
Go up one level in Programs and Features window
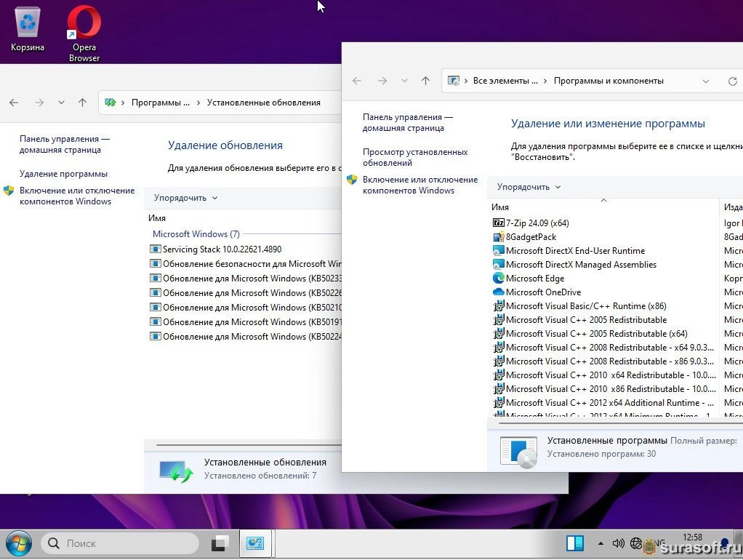(x=425, y=81)
